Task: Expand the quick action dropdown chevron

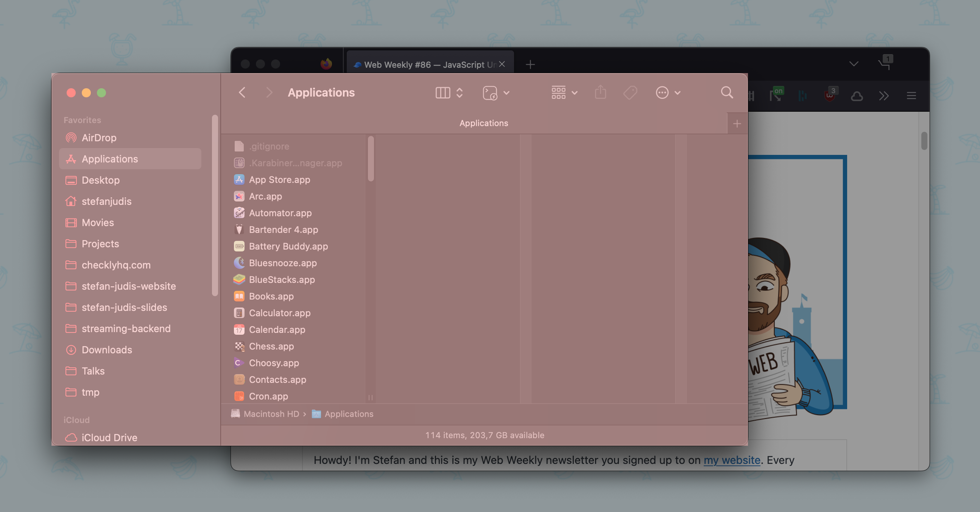Action: 506,92
